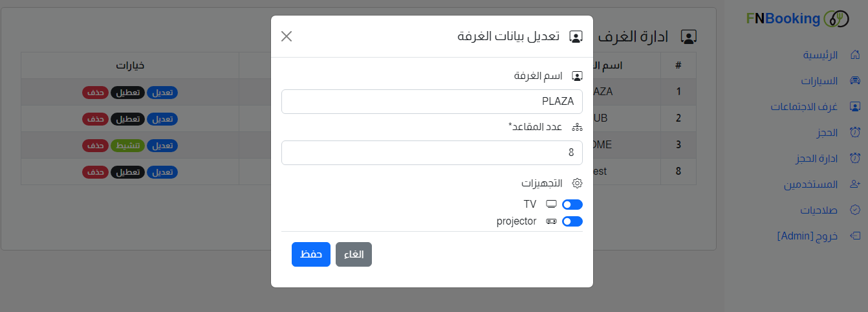868x312 pixels.
Task: Click the meeting rooms sidebar icon
Action: click(x=855, y=107)
